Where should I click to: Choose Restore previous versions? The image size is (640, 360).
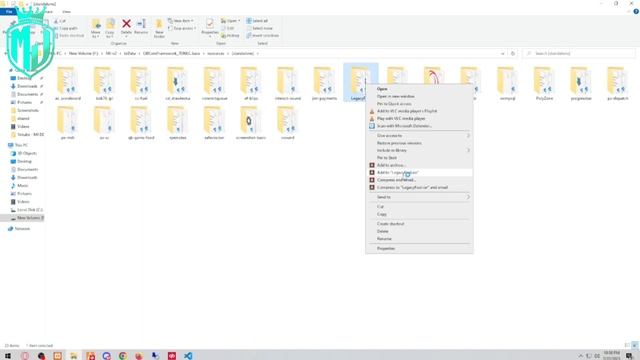click(x=420, y=143)
